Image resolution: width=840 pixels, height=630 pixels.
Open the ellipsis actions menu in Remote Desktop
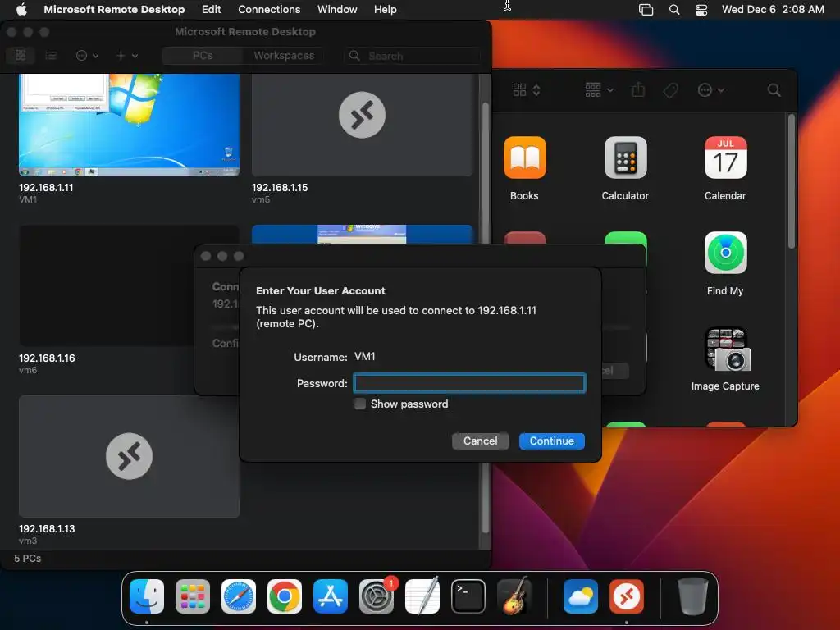click(87, 55)
